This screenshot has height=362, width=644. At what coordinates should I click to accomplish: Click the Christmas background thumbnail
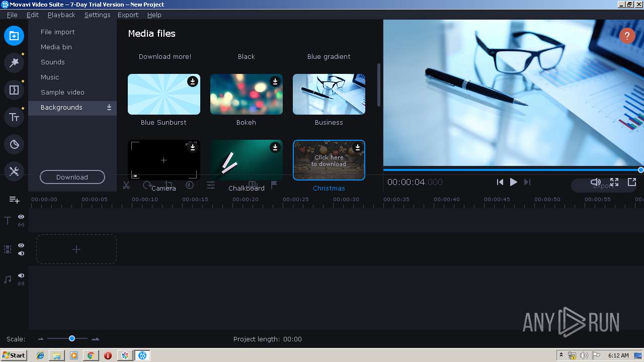point(329,160)
